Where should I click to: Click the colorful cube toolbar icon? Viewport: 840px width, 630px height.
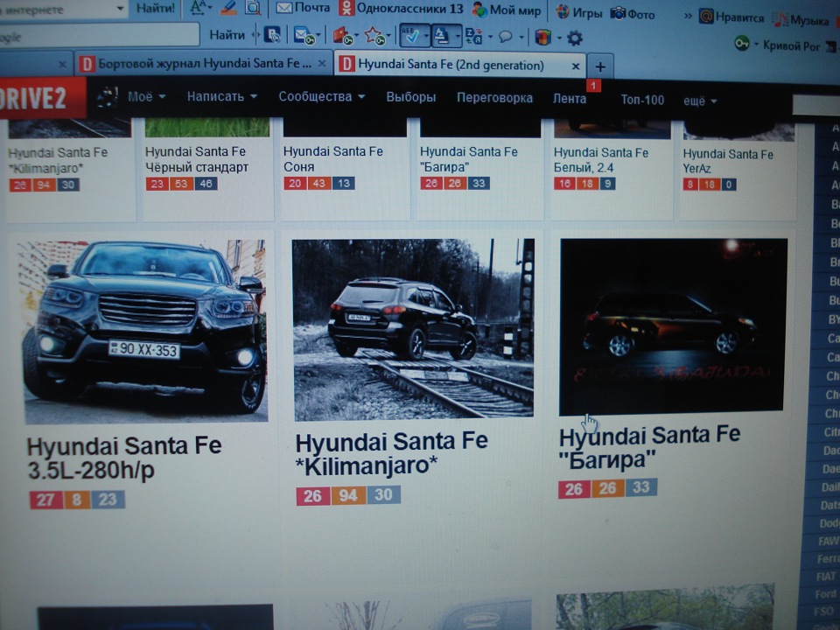tap(542, 38)
